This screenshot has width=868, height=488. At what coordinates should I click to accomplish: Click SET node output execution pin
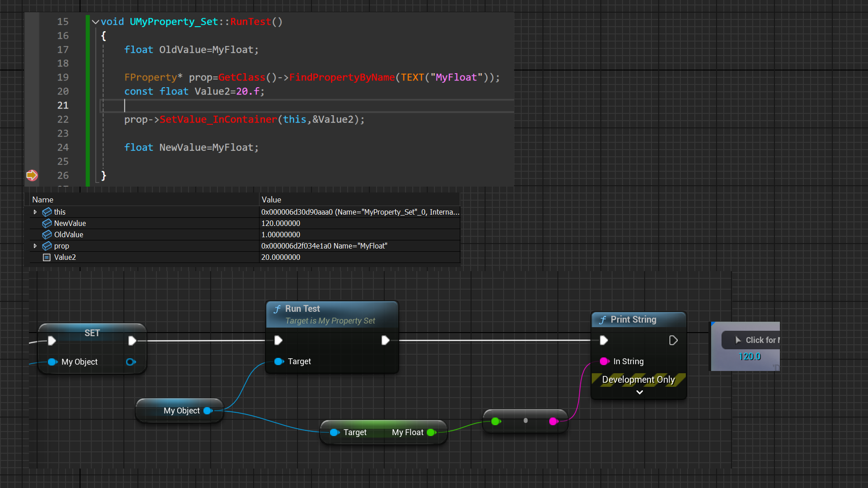[132, 341]
